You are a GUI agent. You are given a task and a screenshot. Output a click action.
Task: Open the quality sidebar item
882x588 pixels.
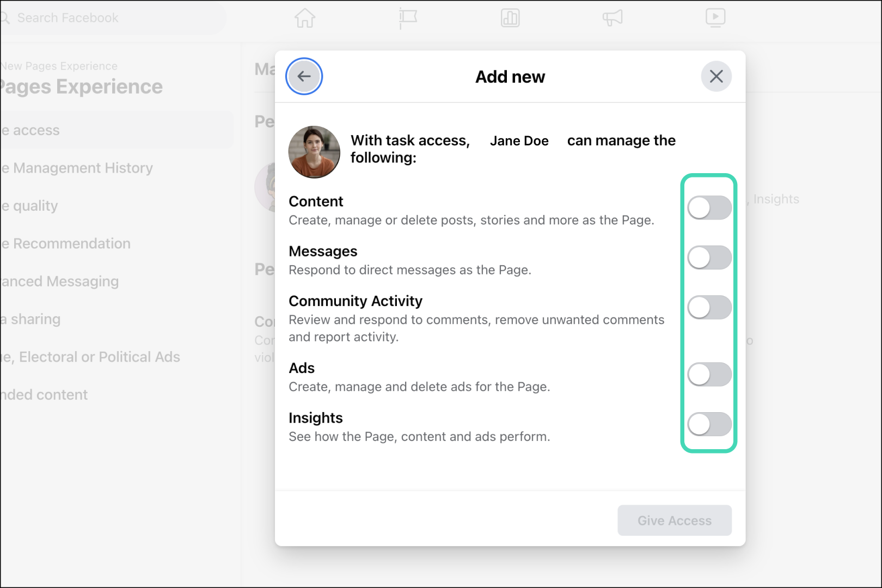pyautogui.click(x=29, y=206)
